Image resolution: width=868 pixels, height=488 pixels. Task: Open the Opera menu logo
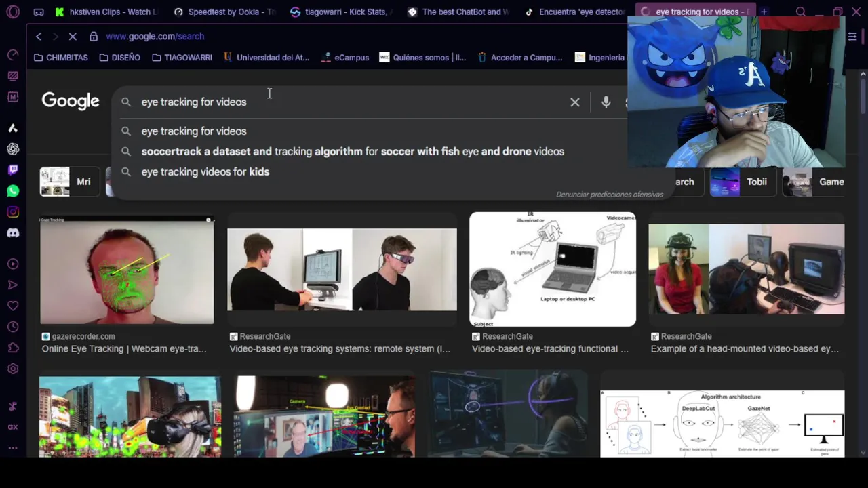13,12
